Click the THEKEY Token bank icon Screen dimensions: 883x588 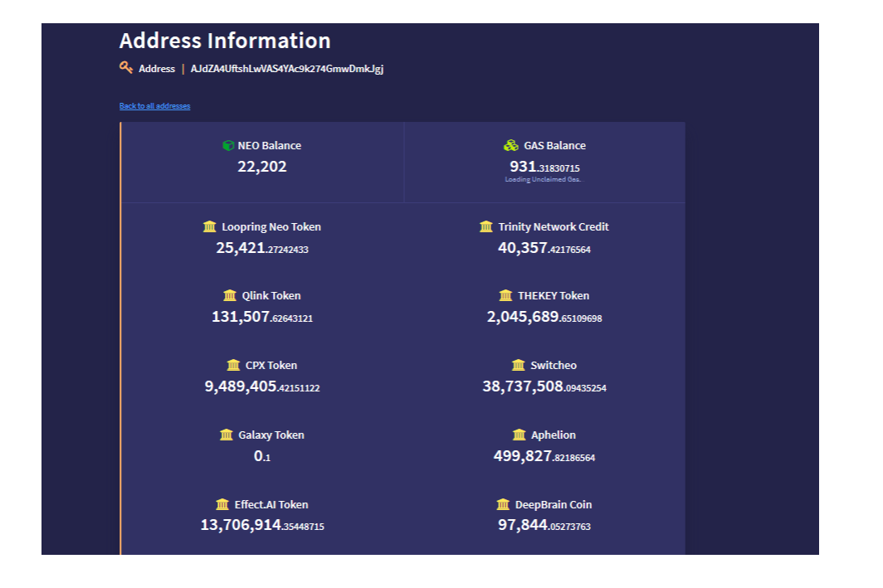[x=505, y=295]
